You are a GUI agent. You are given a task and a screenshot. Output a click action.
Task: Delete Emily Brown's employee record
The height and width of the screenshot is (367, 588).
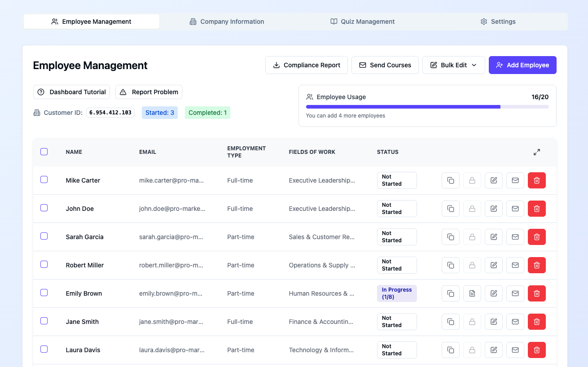(x=536, y=293)
